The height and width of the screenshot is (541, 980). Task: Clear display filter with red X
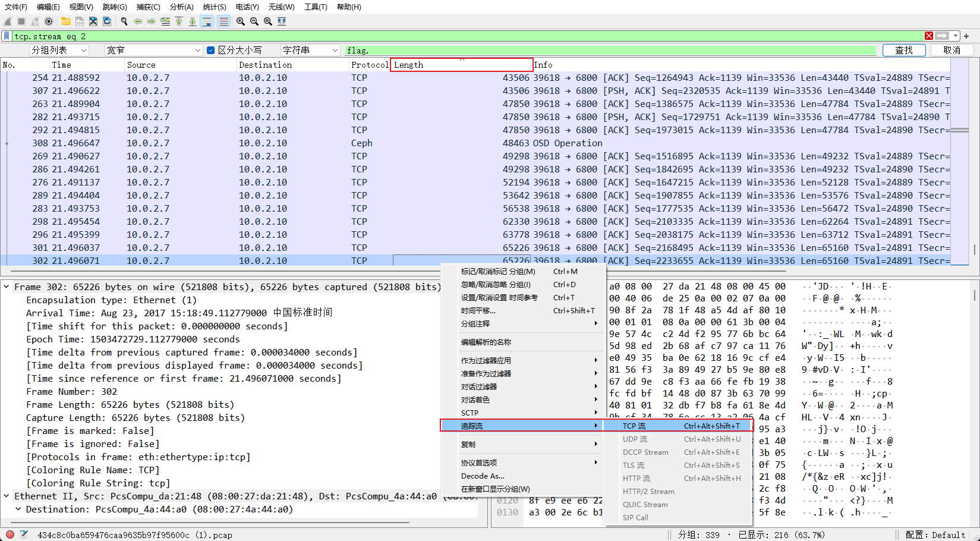coord(929,36)
